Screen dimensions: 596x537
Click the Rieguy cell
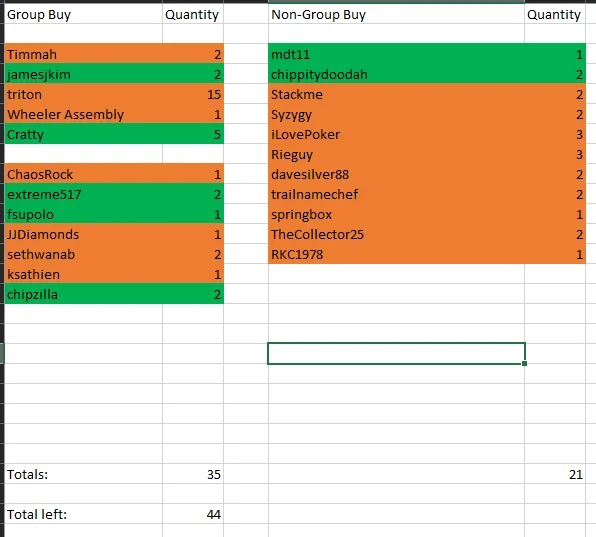point(396,154)
